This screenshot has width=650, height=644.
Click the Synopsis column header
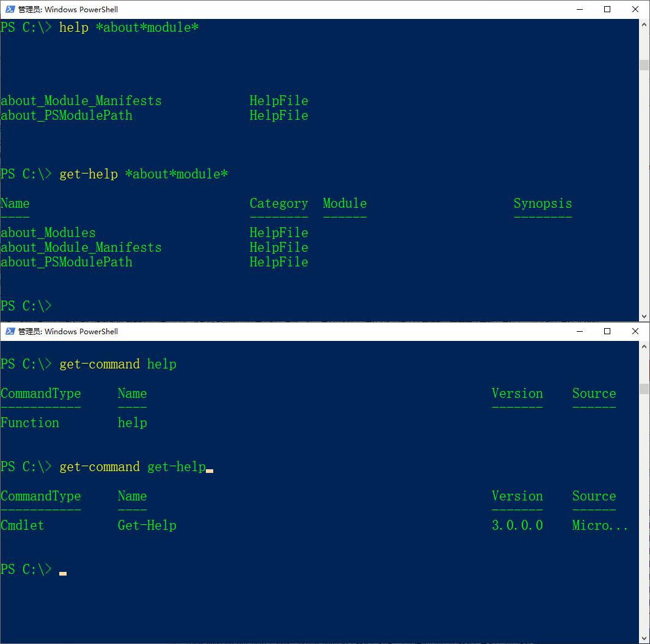click(x=542, y=203)
